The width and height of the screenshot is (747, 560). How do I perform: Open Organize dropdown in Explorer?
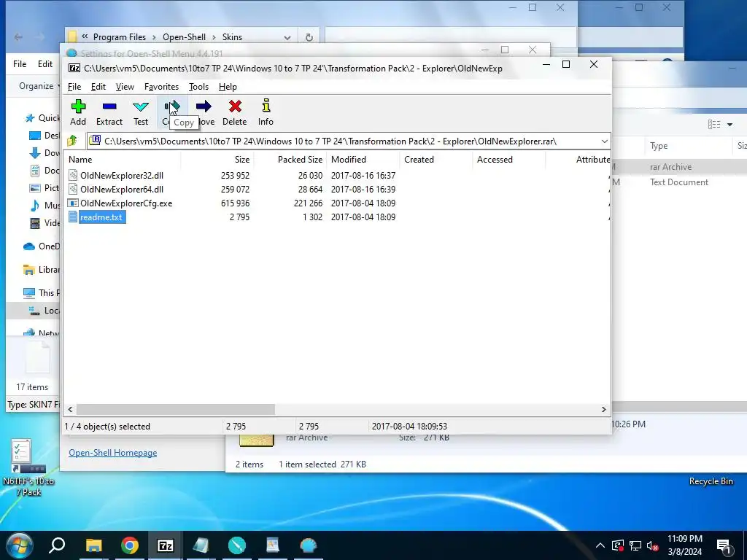(x=39, y=86)
